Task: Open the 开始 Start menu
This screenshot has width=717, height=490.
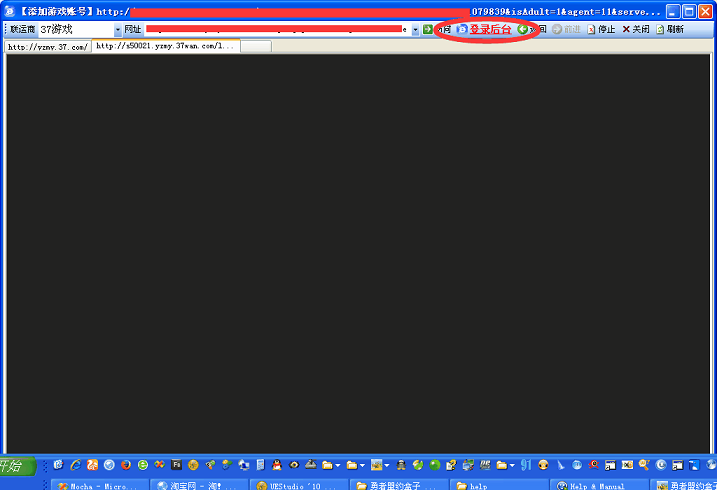Action: pos(17,466)
